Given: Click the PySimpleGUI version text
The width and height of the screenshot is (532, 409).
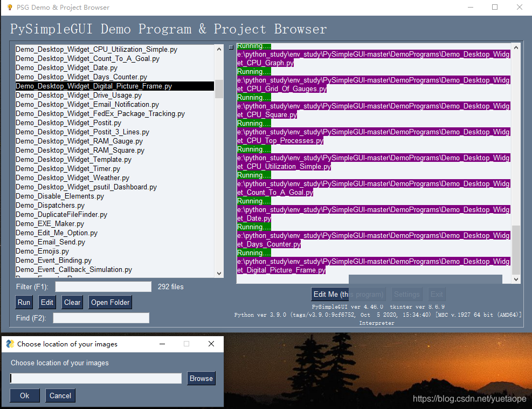Looking at the screenshot, I should [x=348, y=306].
